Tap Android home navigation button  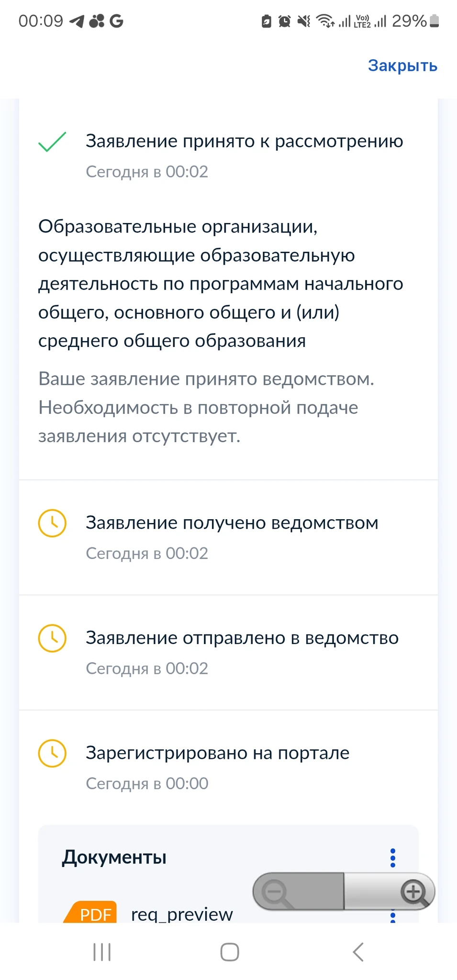point(229,952)
